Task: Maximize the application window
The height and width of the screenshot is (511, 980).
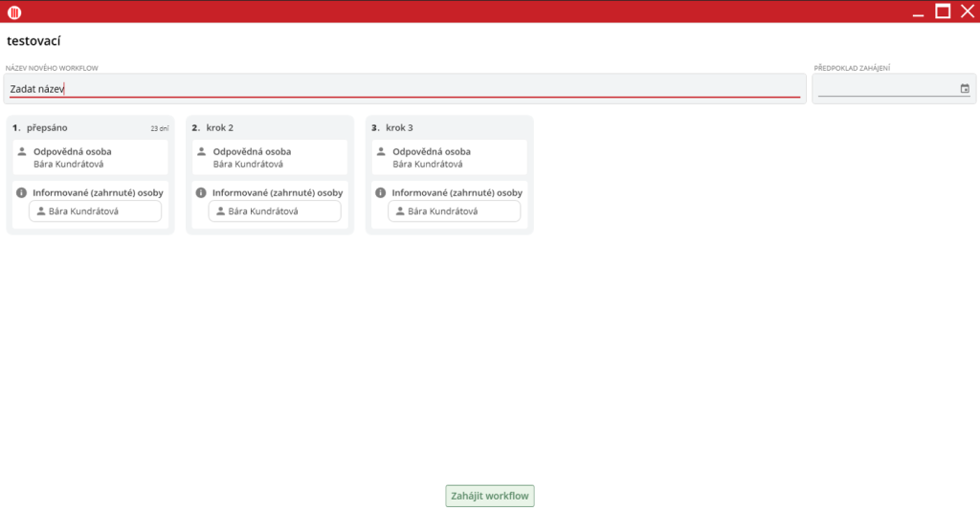Action: tap(943, 11)
